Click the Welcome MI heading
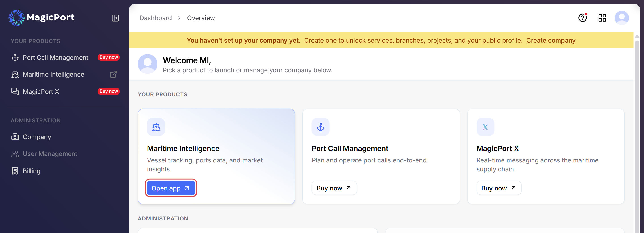 click(x=187, y=60)
